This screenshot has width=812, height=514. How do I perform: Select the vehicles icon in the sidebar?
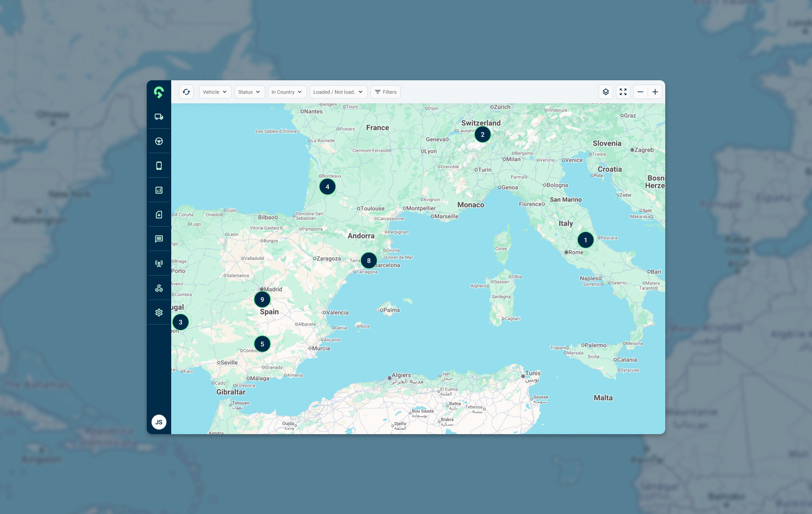[158, 117]
